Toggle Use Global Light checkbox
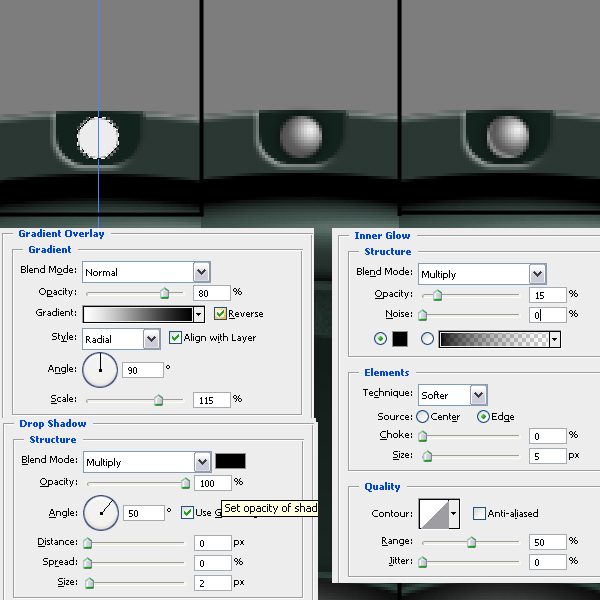600x600 pixels. (187, 512)
